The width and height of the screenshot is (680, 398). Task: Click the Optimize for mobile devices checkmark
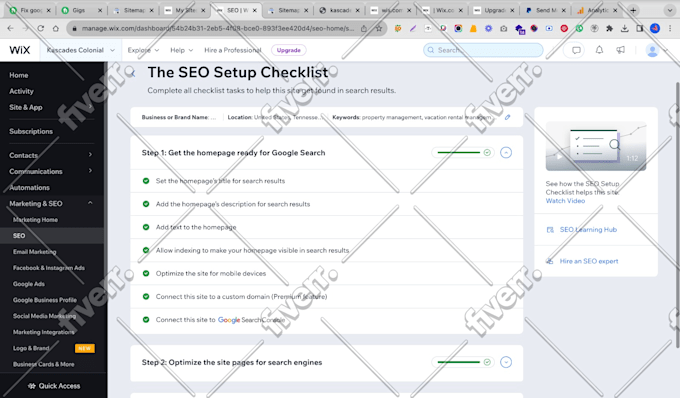[x=146, y=273]
